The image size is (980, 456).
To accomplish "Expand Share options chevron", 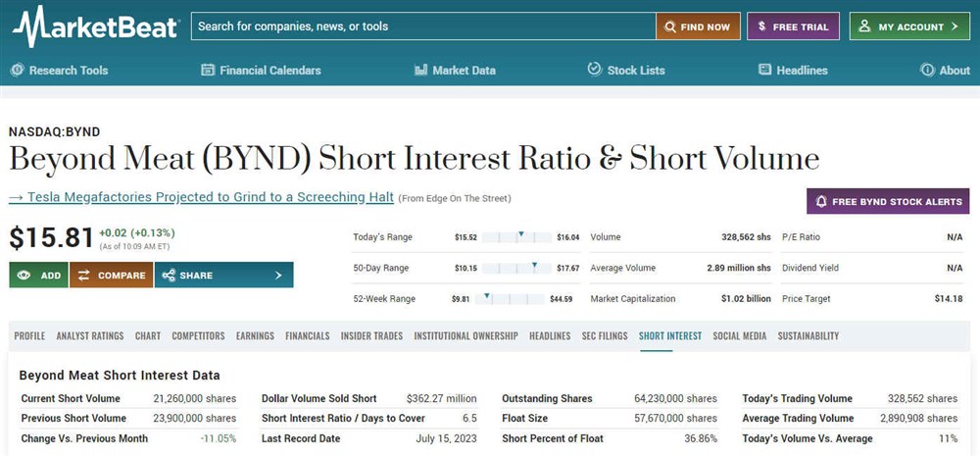I will point(278,276).
